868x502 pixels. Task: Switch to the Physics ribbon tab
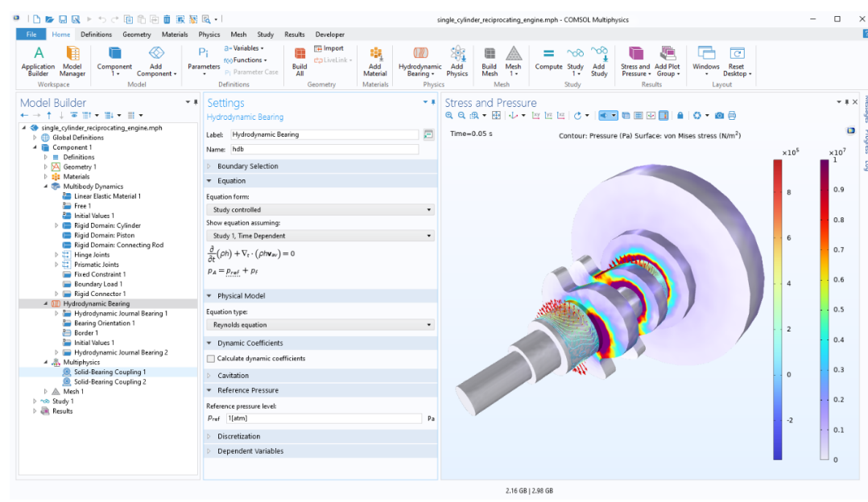(209, 35)
